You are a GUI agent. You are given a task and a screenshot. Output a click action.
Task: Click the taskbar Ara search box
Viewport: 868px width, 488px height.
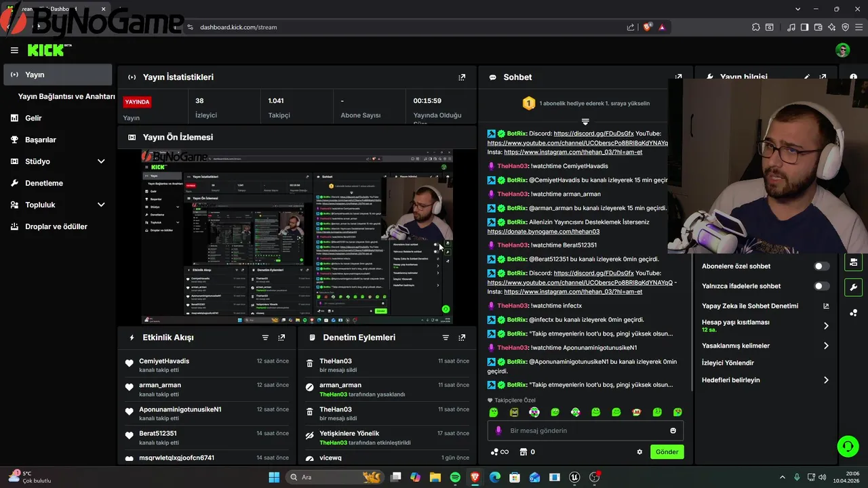click(x=334, y=477)
